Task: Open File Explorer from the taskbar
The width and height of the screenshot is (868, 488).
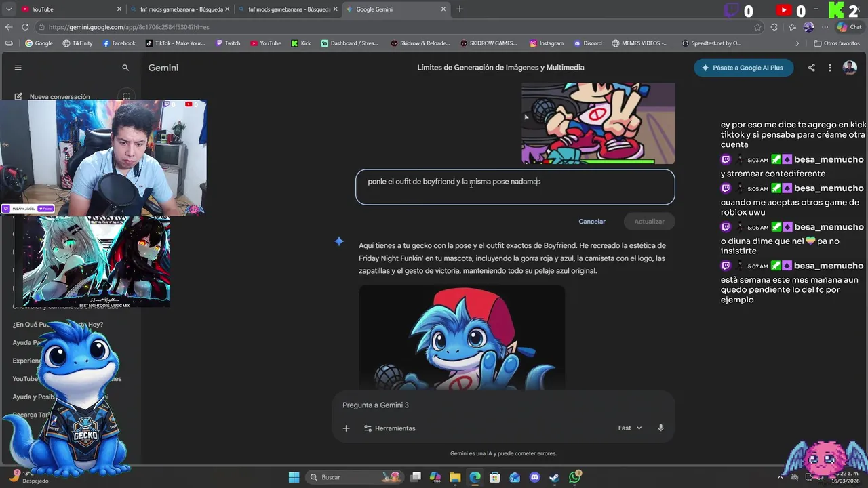Action: tap(455, 477)
